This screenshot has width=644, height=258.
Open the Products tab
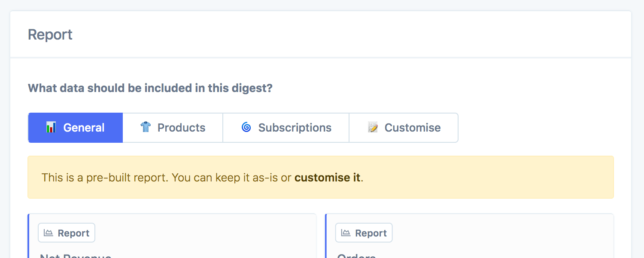click(x=173, y=128)
